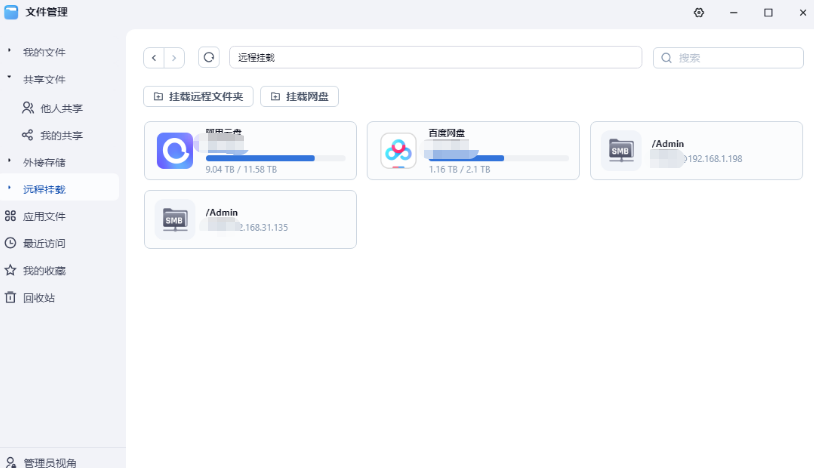Click 挂载网盘 button
Viewport: 814px width, 468px height.
(x=300, y=97)
